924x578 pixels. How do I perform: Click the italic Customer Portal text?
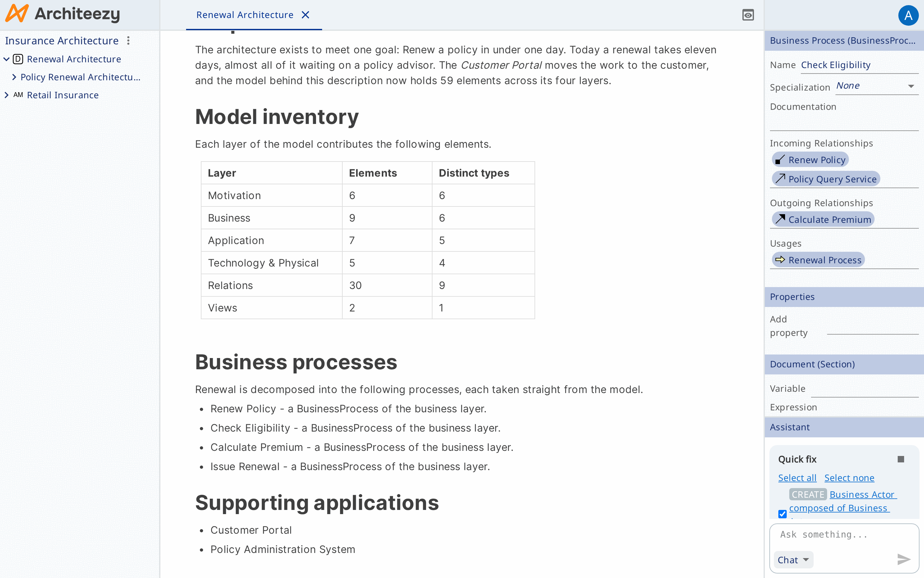click(501, 66)
